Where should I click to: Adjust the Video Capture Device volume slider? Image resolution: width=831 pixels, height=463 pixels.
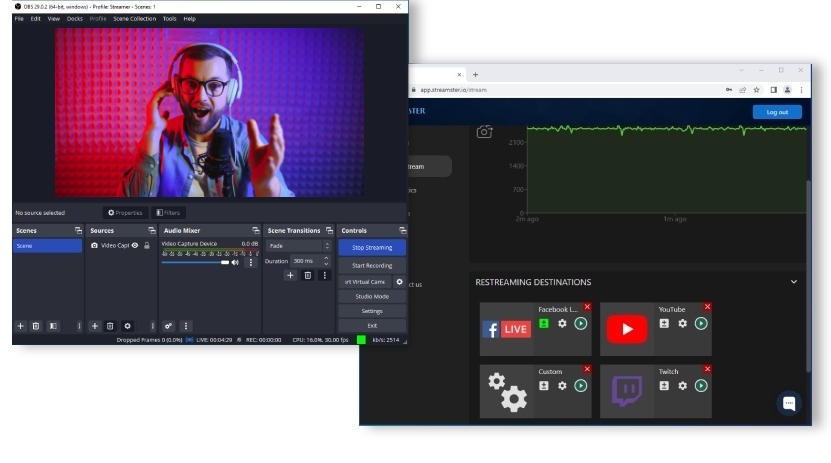(195, 262)
